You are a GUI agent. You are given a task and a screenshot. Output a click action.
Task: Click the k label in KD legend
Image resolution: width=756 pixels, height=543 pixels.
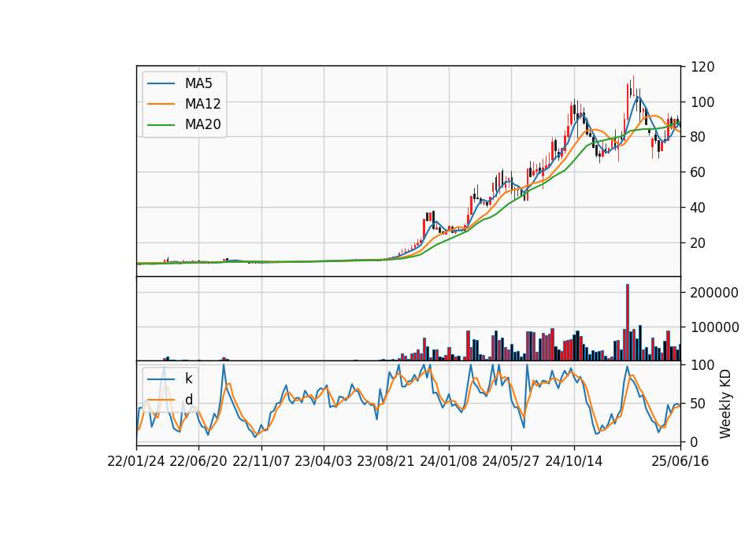pos(188,379)
